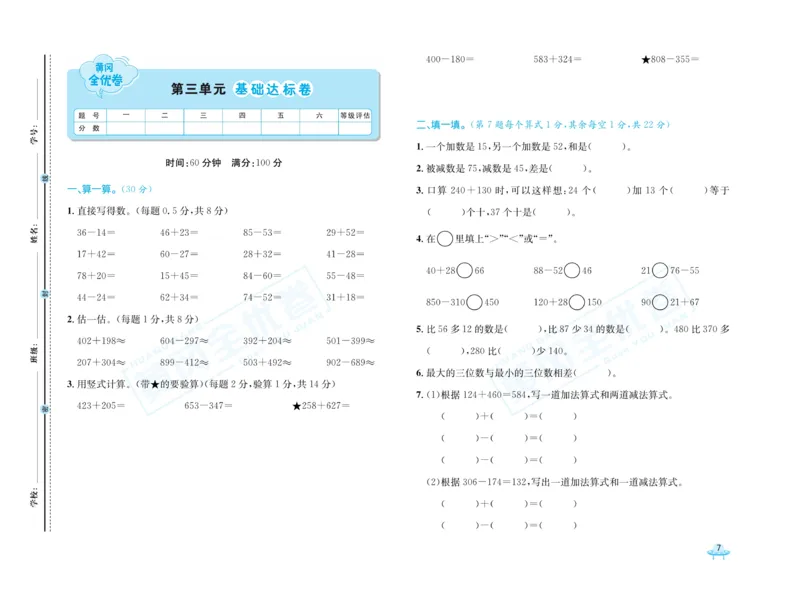The image size is (800, 602).
Task: Select the comparison circle between 40+28 and 66
Action: click(466, 270)
